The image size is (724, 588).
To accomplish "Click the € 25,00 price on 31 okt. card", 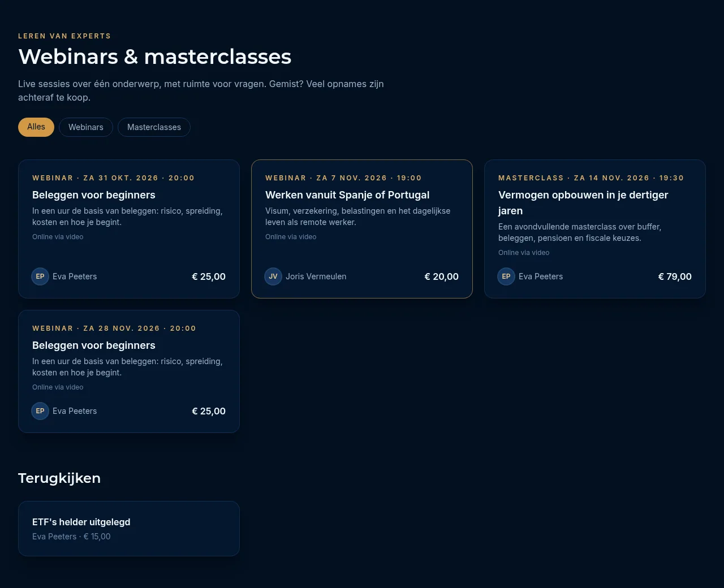I will (209, 276).
